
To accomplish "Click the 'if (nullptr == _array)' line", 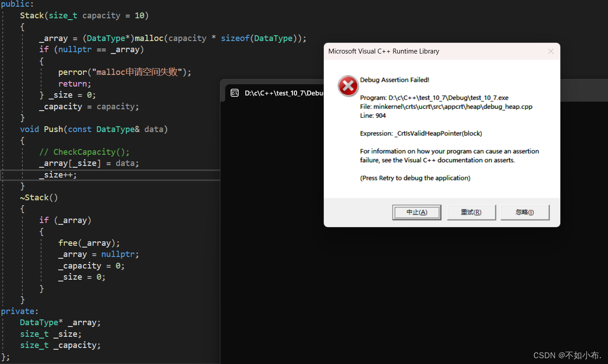I will tap(91, 50).
